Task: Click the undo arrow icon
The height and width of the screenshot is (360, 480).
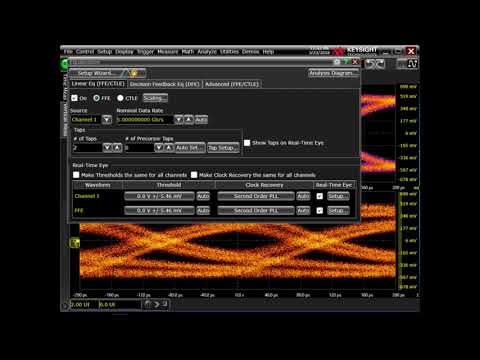Action: pos(370,64)
